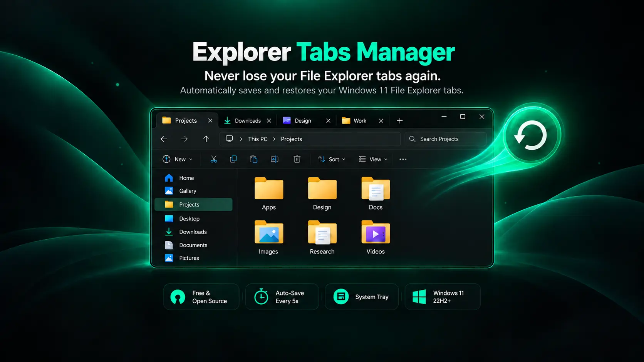This screenshot has width=644, height=362.
Task: Expand the Sort dropdown
Action: 332,159
